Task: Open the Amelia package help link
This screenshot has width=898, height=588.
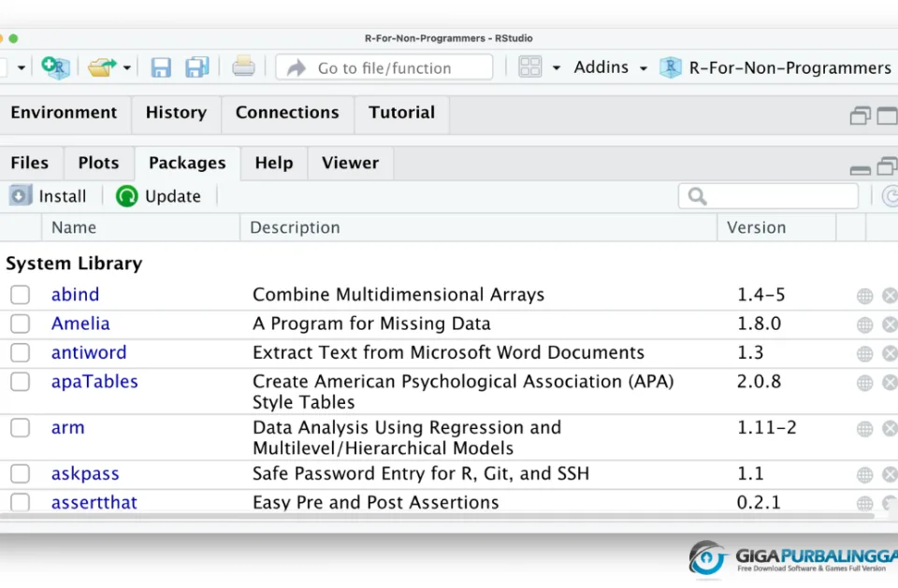Action: pos(80,324)
